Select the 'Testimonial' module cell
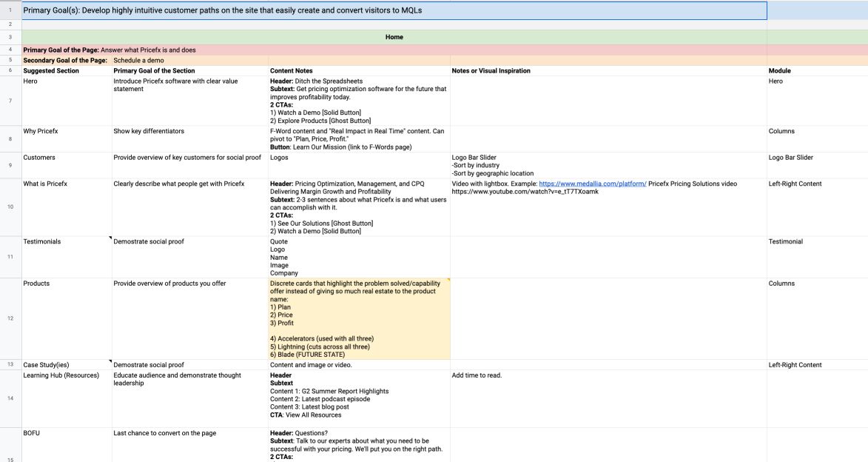868x462 pixels. click(817, 257)
